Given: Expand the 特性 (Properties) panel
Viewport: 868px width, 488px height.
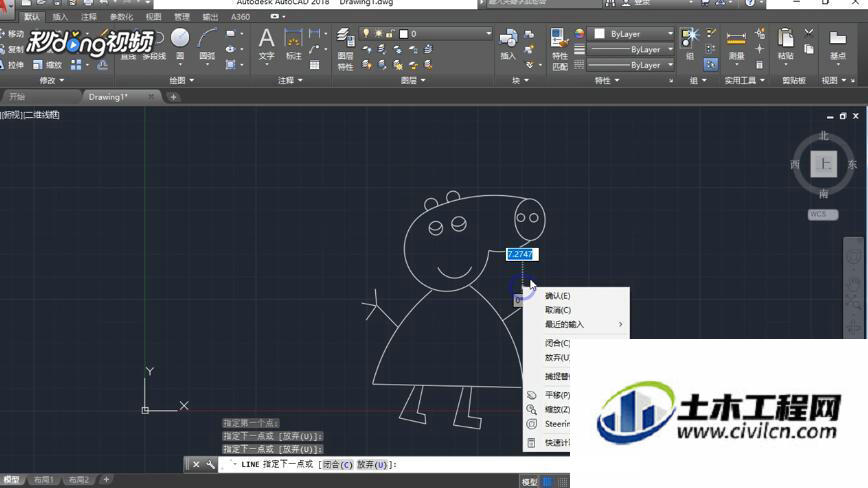Looking at the screenshot, I should point(607,81).
